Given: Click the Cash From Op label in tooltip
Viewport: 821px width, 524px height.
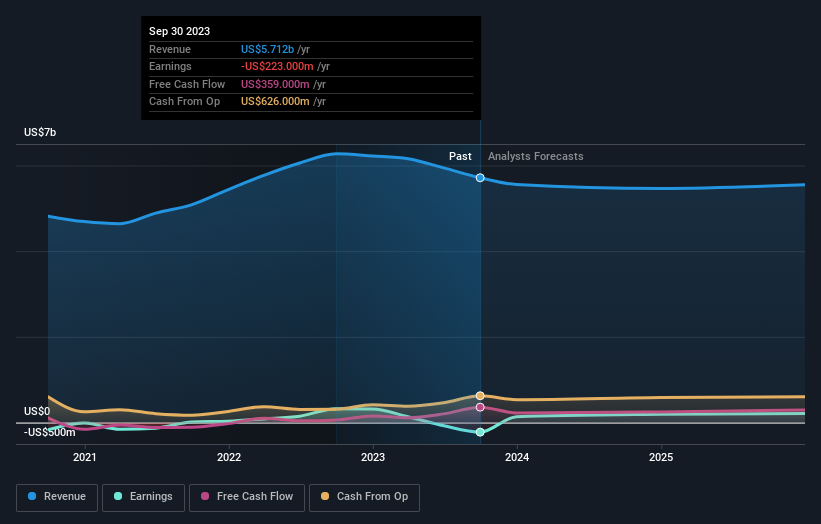Looking at the screenshot, I should point(184,102).
